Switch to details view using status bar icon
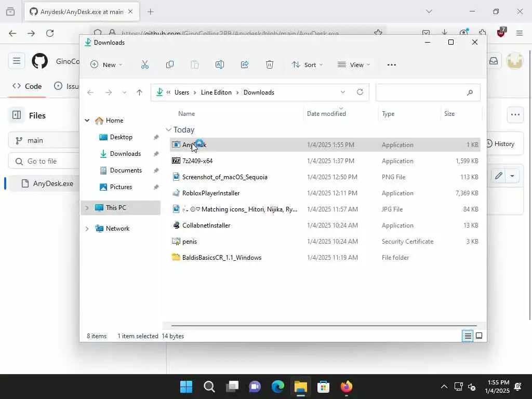The height and width of the screenshot is (399, 532). coord(468,336)
